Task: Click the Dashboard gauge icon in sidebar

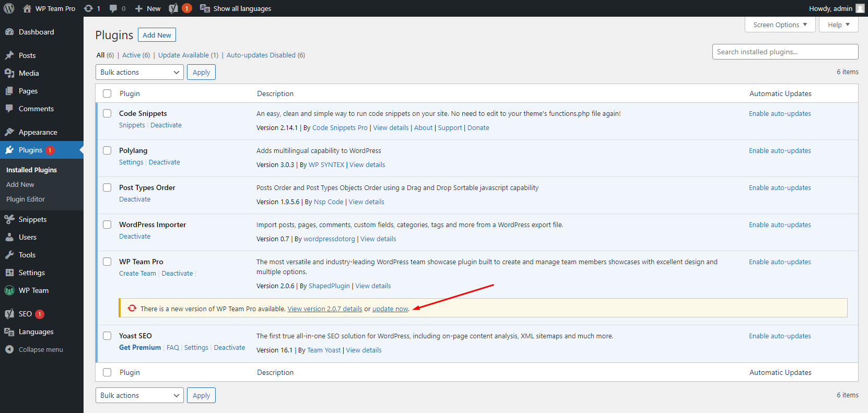Action: point(9,32)
